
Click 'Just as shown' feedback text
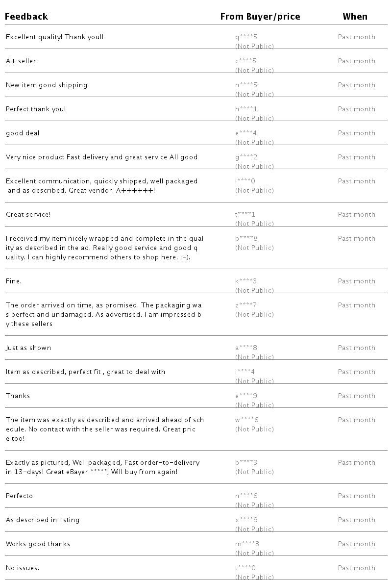[x=28, y=348]
